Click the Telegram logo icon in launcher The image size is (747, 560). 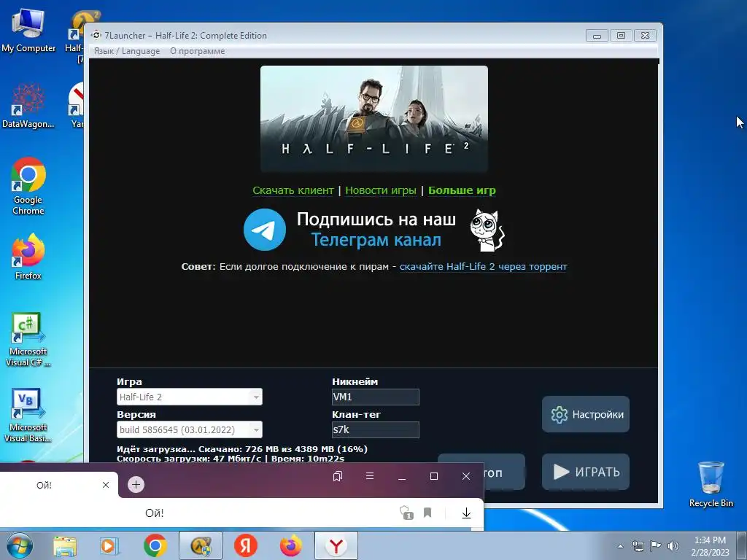[264, 230]
